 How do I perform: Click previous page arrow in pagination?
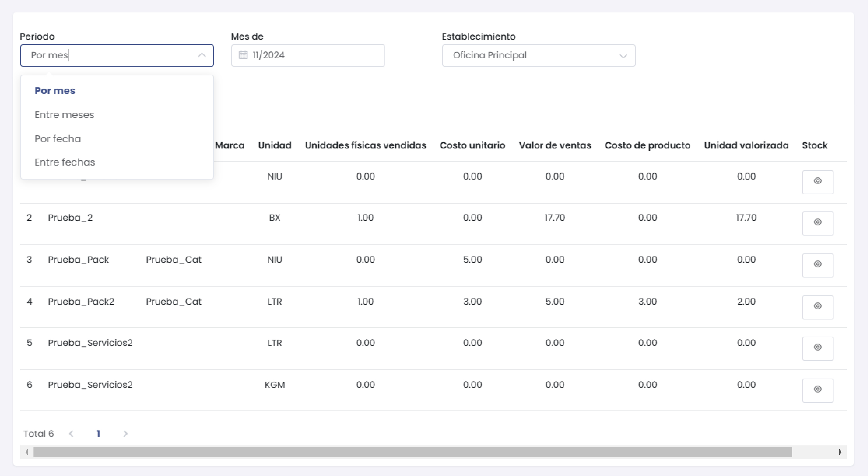pos(71,434)
